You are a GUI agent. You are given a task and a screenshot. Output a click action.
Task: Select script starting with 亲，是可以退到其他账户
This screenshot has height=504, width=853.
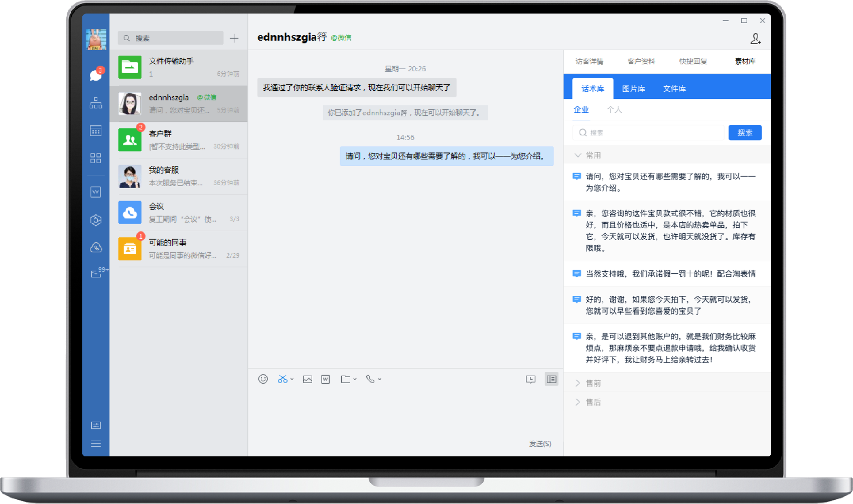(x=667, y=348)
